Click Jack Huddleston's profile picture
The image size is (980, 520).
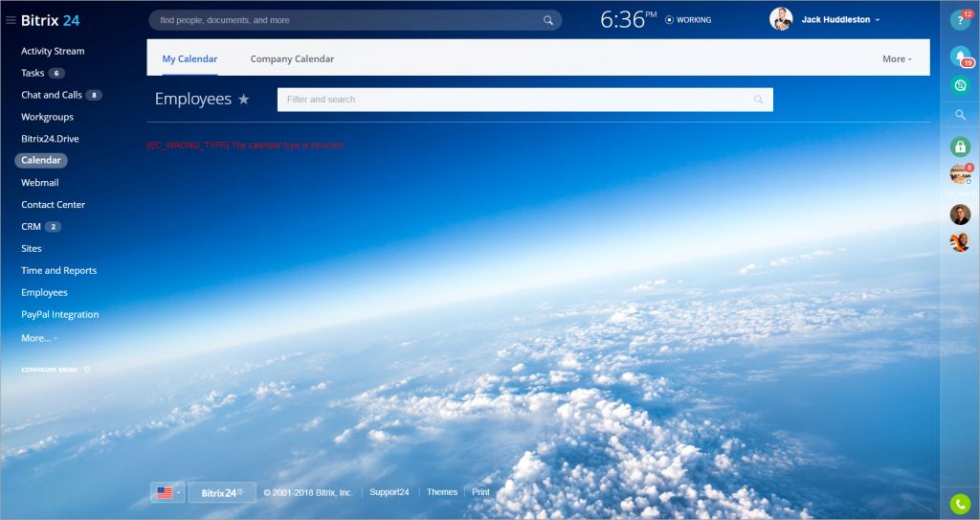(781, 19)
